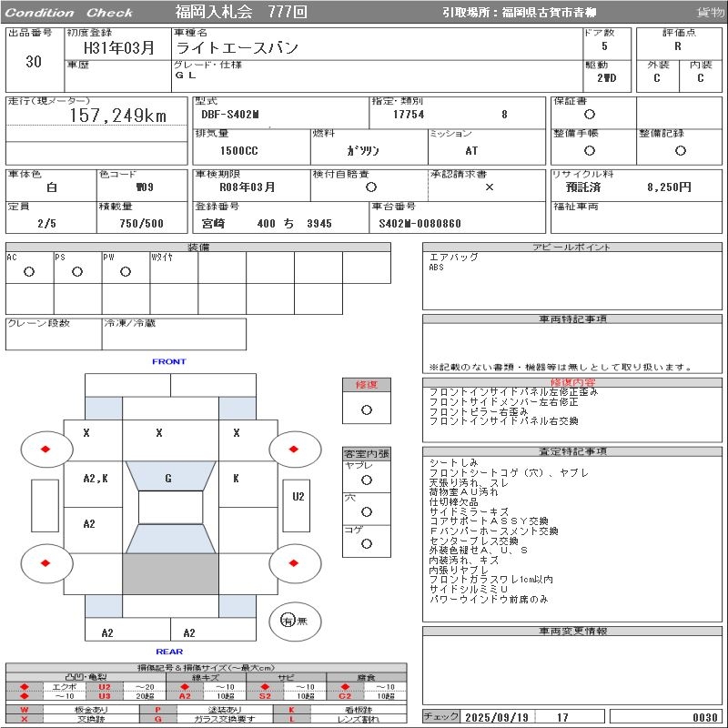
Task: Click the chassis number S402M-0080860
Action: pyautogui.click(x=420, y=223)
